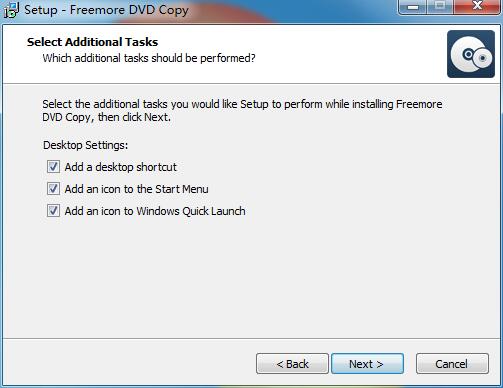Image resolution: width=503 pixels, height=388 pixels.
Task: Click the 'Desktop Settings:' group label
Action: (86, 145)
